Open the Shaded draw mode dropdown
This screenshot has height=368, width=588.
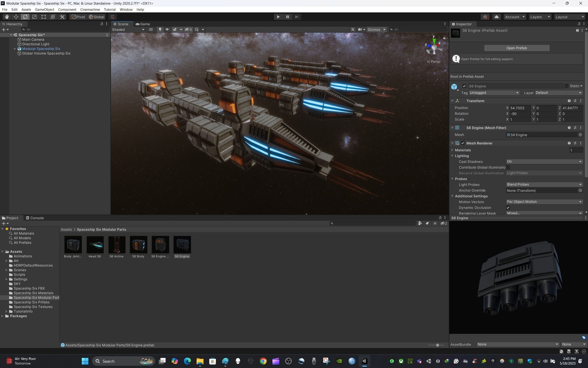click(x=128, y=29)
